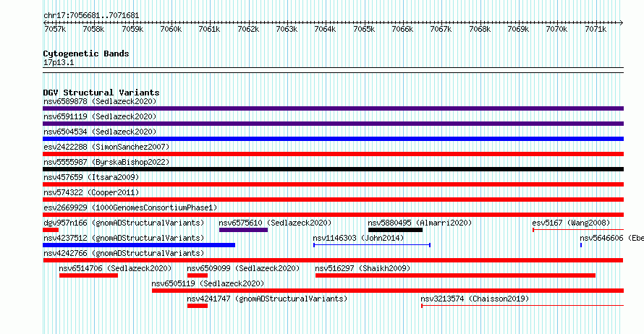Select the black nsv5880495 variant bar
The image size is (644, 334).
click(396, 230)
